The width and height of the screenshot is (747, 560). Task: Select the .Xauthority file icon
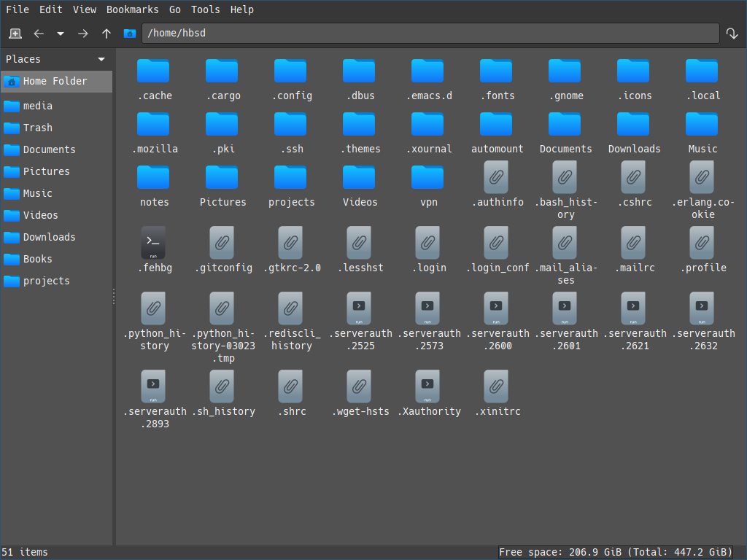tap(427, 387)
